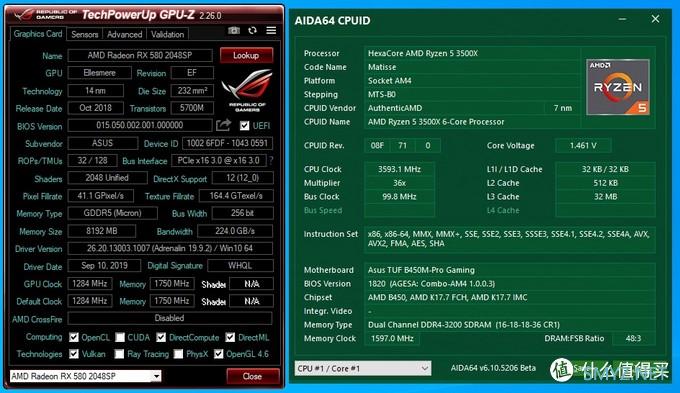Click the GPU Name field
Screen dimensions: 680x393
point(140,56)
